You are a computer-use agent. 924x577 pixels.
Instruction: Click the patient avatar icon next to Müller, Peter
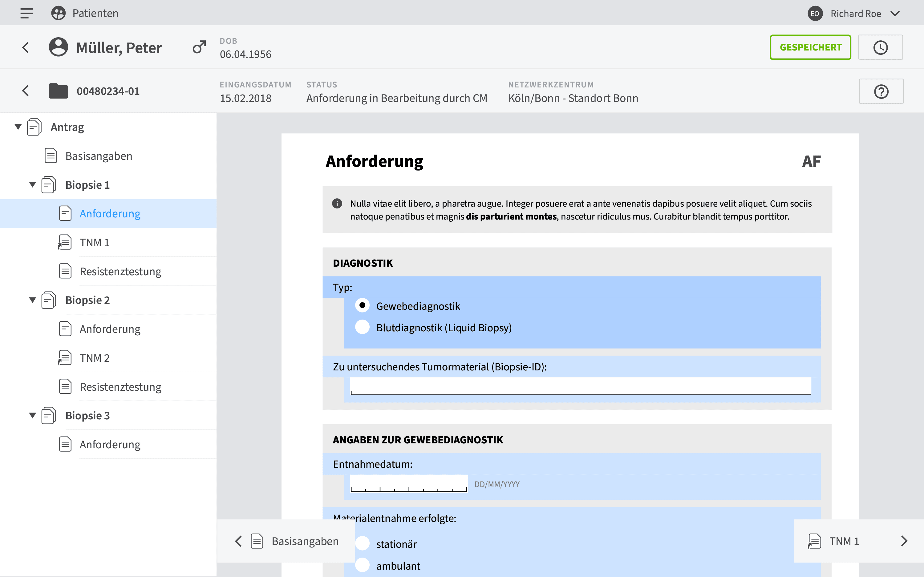(x=58, y=47)
